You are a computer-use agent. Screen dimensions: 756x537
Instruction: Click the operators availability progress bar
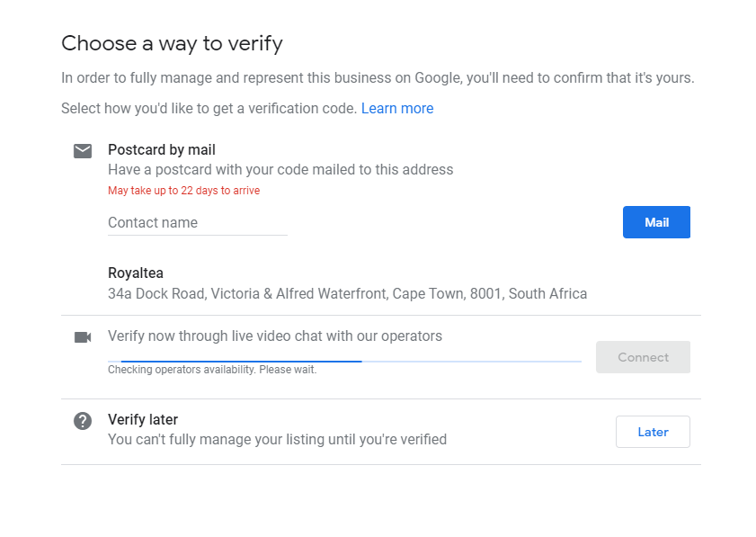(x=344, y=361)
